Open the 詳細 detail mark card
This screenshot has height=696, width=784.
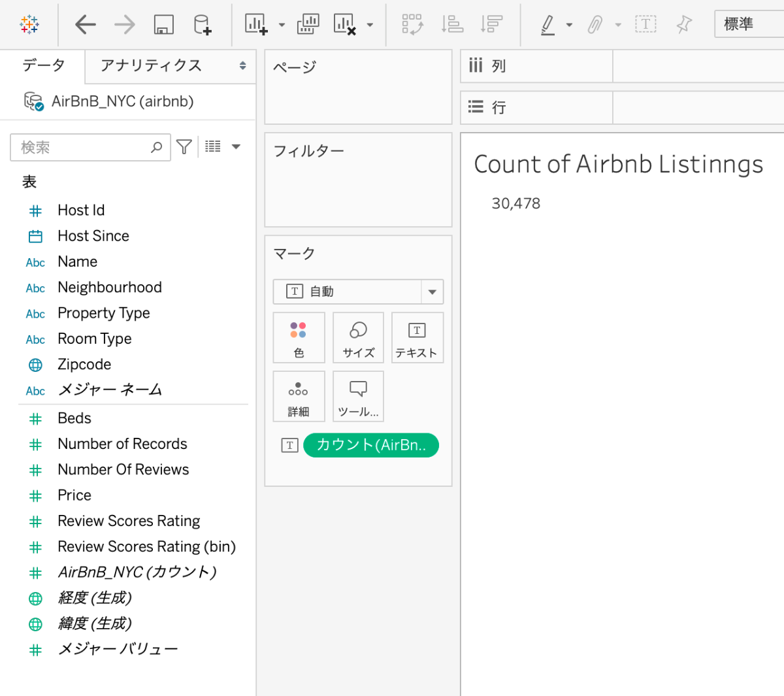[x=299, y=396]
